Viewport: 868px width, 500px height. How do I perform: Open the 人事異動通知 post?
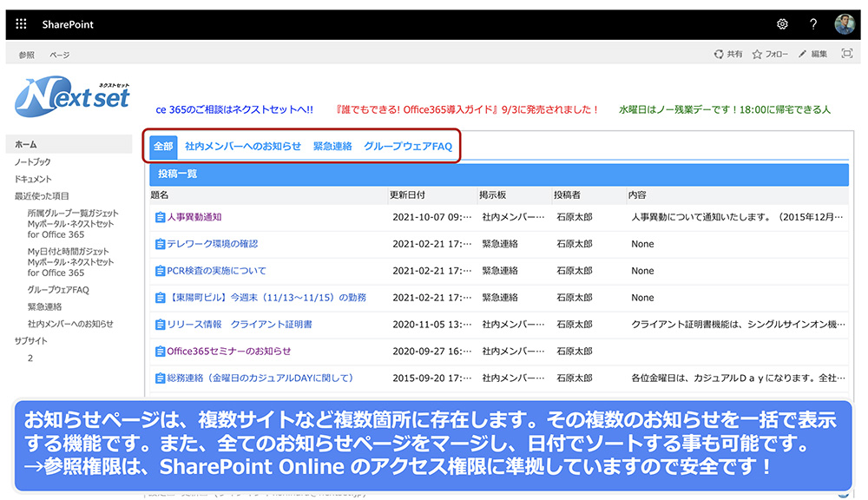[x=194, y=217]
